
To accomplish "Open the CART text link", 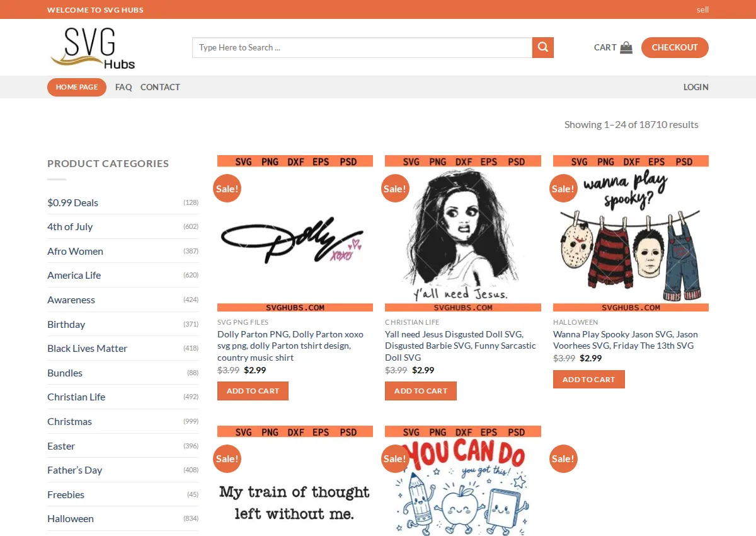I will tap(605, 47).
